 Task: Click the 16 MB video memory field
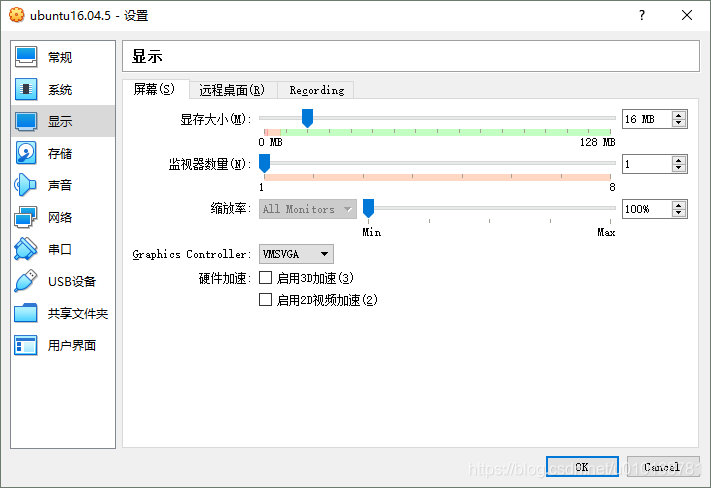pyautogui.click(x=647, y=119)
